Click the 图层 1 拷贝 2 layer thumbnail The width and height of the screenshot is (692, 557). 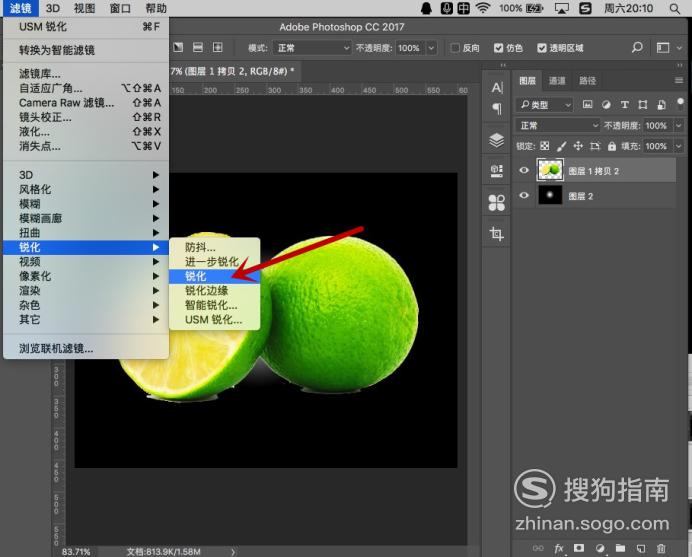550,170
